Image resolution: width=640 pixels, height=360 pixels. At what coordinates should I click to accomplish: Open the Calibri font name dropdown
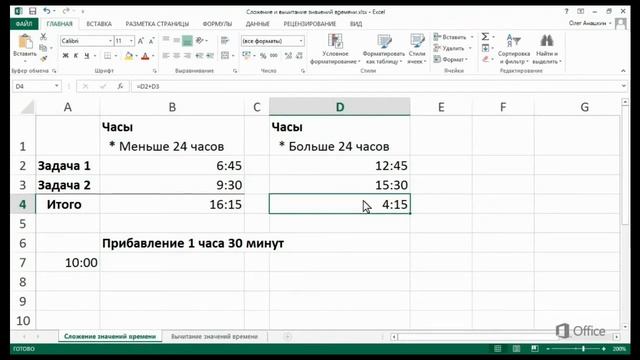click(x=110, y=41)
